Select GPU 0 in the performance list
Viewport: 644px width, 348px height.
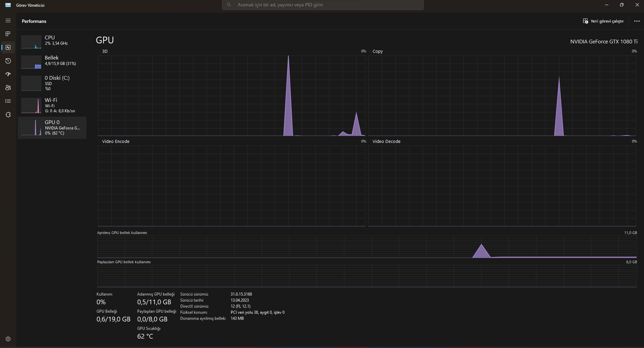point(52,127)
